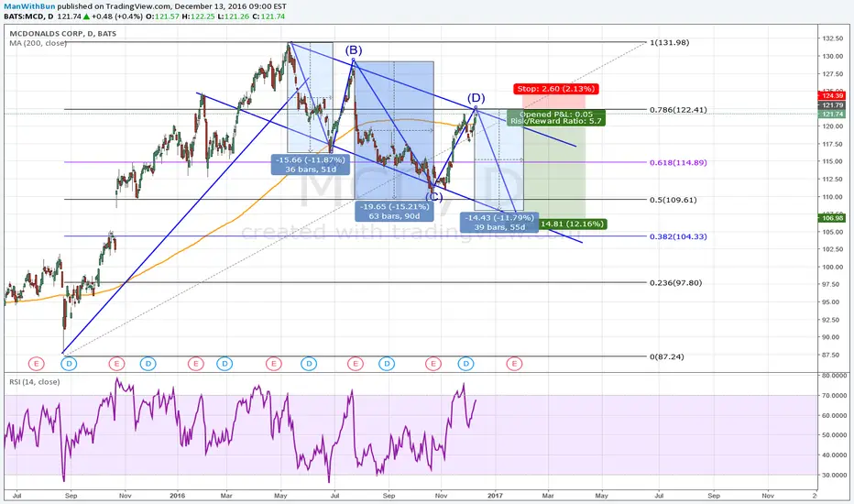Open the ManWithBun author profile link

(x=29, y=6)
